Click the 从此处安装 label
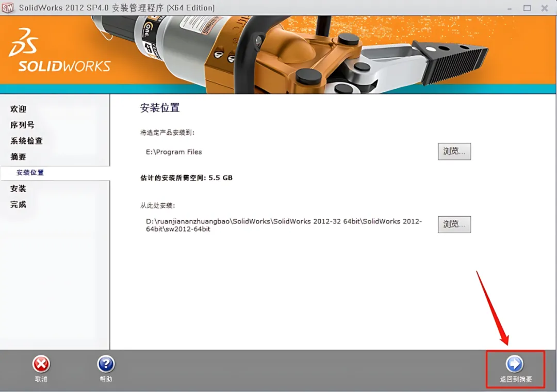The image size is (557, 392). (157, 205)
